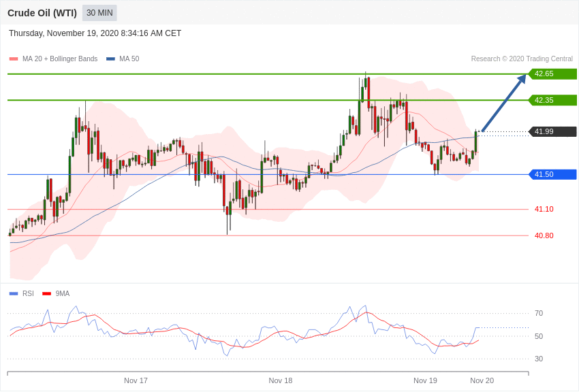Click the 41.10 support level label

tap(544, 209)
